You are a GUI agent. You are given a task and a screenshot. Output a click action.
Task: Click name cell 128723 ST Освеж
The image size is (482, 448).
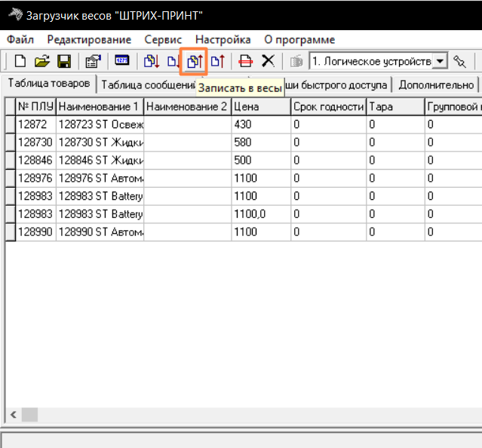point(100,124)
